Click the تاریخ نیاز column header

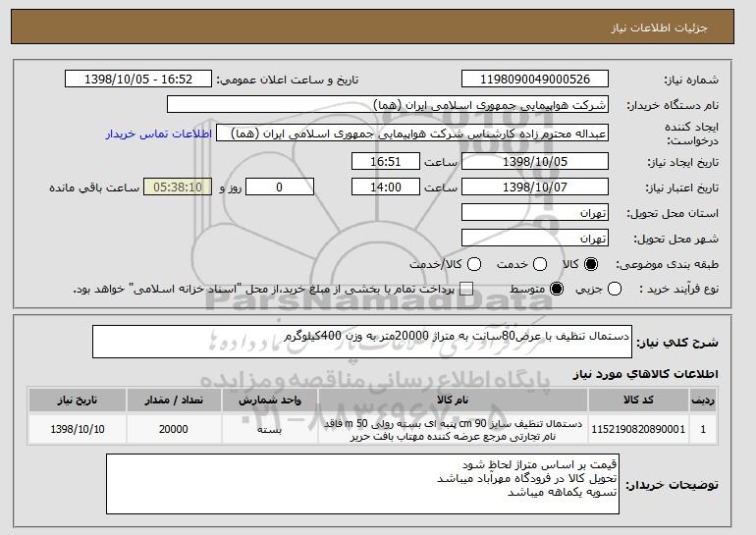pyautogui.click(x=78, y=401)
